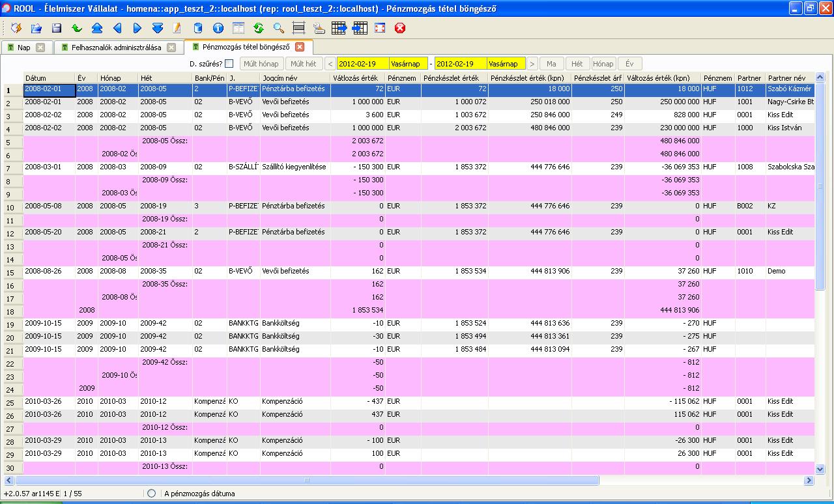Viewport: 834px width, 504px height.
Task: Click the green refresh arrows icon
Action: [x=258, y=28]
